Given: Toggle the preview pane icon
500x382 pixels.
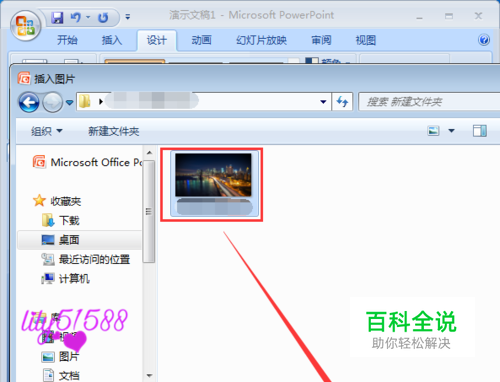Looking at the screenshot, I should (480, 131).
